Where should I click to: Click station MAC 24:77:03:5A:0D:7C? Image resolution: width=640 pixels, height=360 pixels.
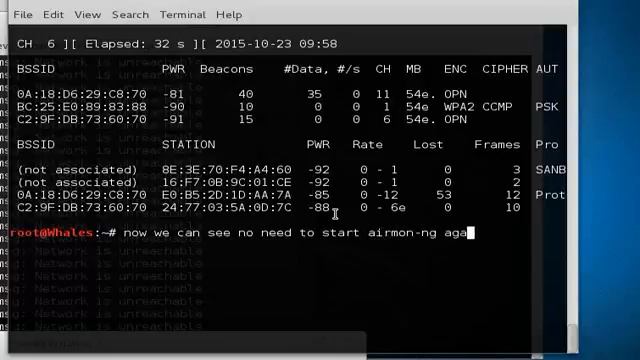(x=227, y=208)
